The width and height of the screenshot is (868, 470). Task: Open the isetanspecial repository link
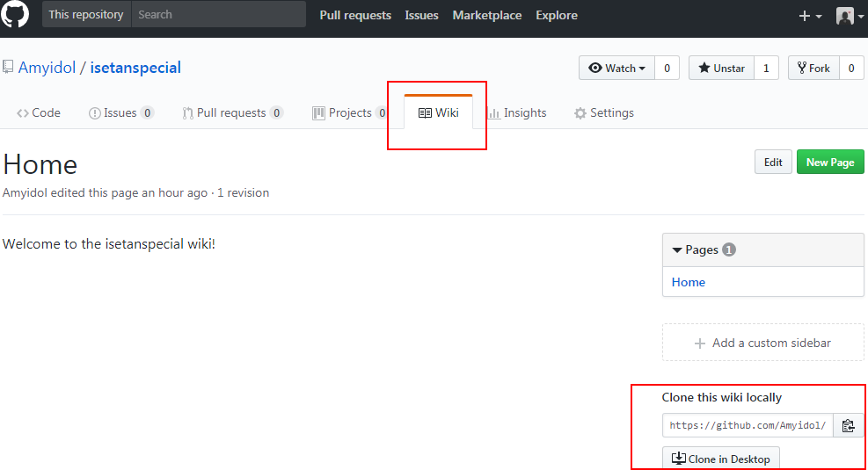click(x=135, y=68)
